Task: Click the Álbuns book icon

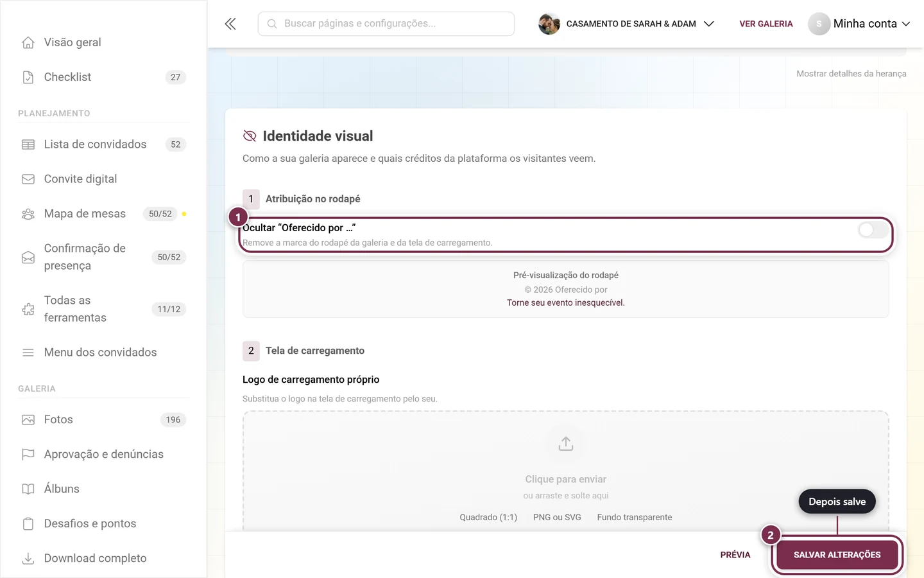Action: [28, 489]
